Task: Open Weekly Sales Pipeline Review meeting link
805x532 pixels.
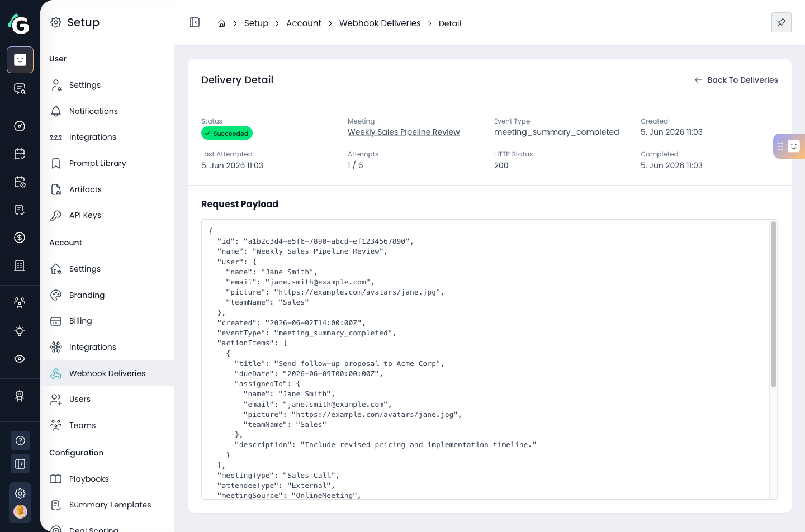Action: coord(404,132)
